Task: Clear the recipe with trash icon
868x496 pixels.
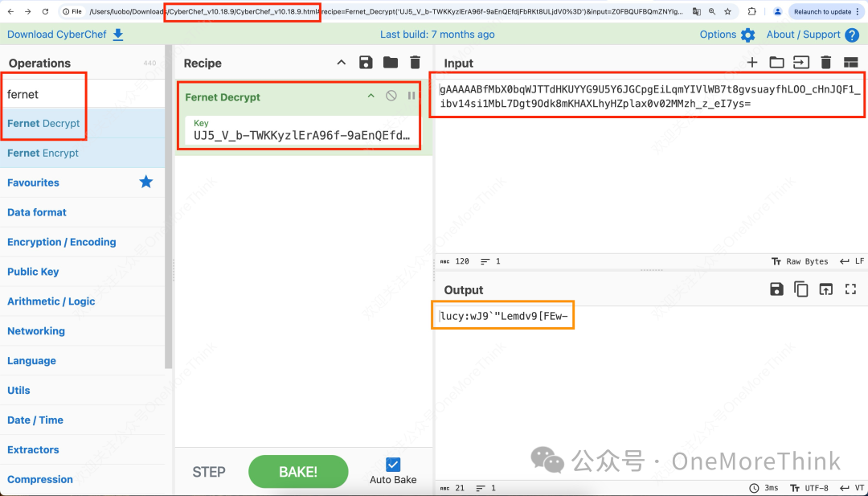Action: click(416, 63)
